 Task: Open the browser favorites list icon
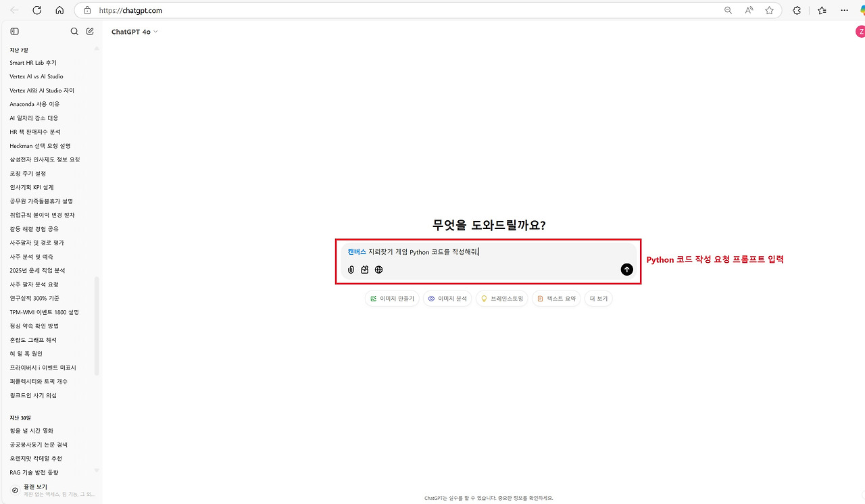click(x=822, y=10)
